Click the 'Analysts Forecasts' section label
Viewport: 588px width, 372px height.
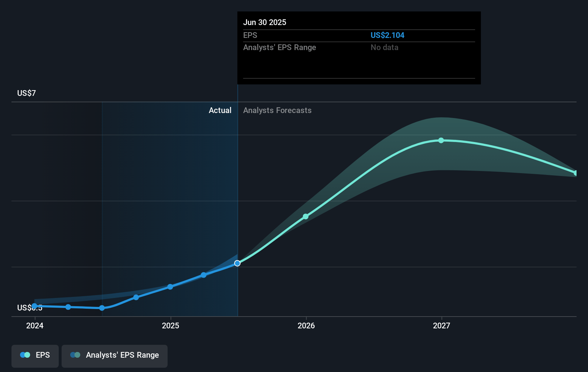point(277,111)
